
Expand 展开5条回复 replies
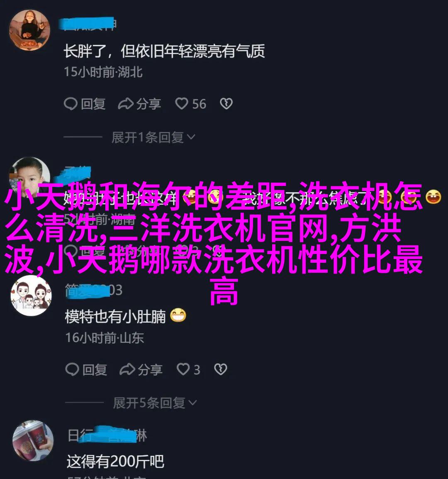(155, 403)
